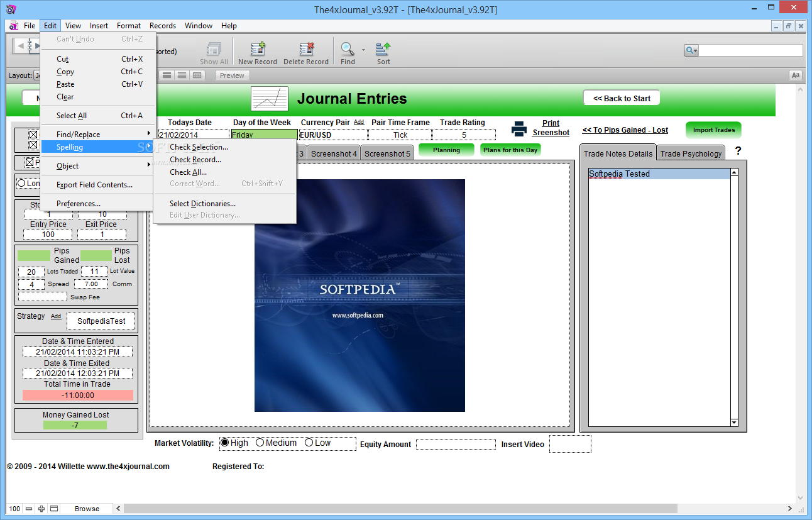Choose Cut from Edit menu
Viewport: 812px width, 520px height.
(x=97, y=59)
